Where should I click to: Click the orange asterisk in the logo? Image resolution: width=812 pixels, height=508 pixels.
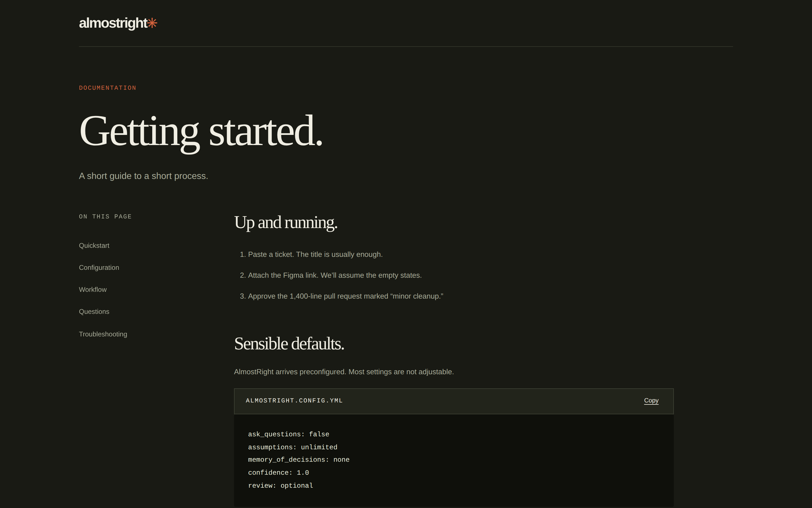(152, 23)
